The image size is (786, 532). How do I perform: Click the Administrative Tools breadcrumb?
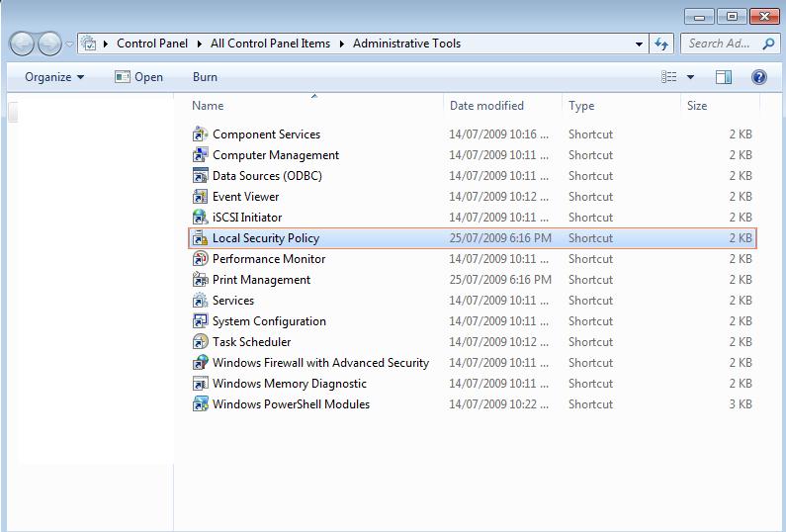click(x=406, y=44)
